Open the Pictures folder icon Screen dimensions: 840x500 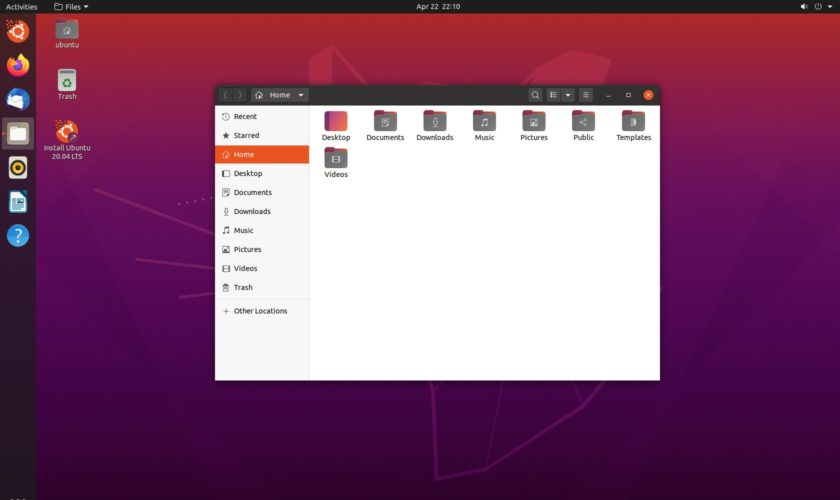coord(533,122)
